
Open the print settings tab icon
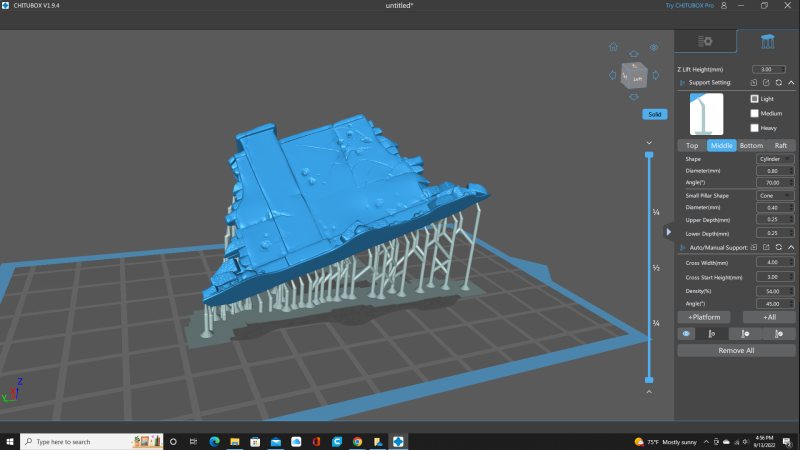coord(705,41)
